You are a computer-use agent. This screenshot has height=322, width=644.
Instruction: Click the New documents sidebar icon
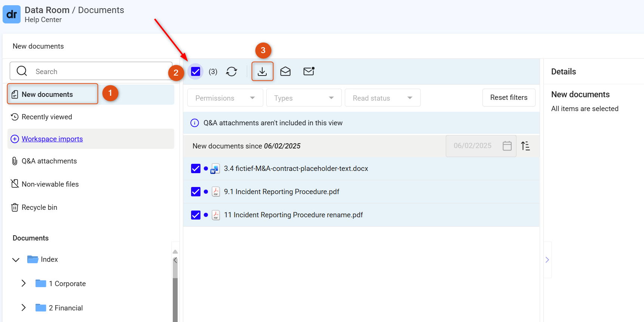pyautogui.click(x=15, y=94)
